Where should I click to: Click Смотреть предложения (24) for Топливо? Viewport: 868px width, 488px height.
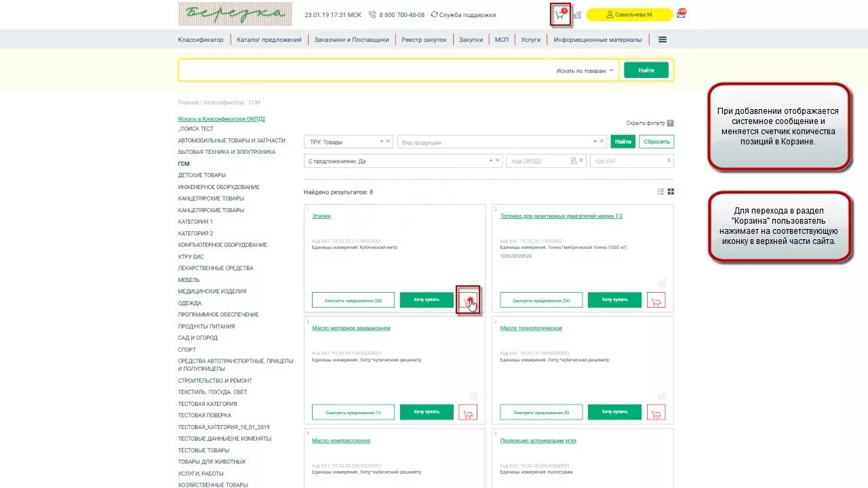[541, 300]
